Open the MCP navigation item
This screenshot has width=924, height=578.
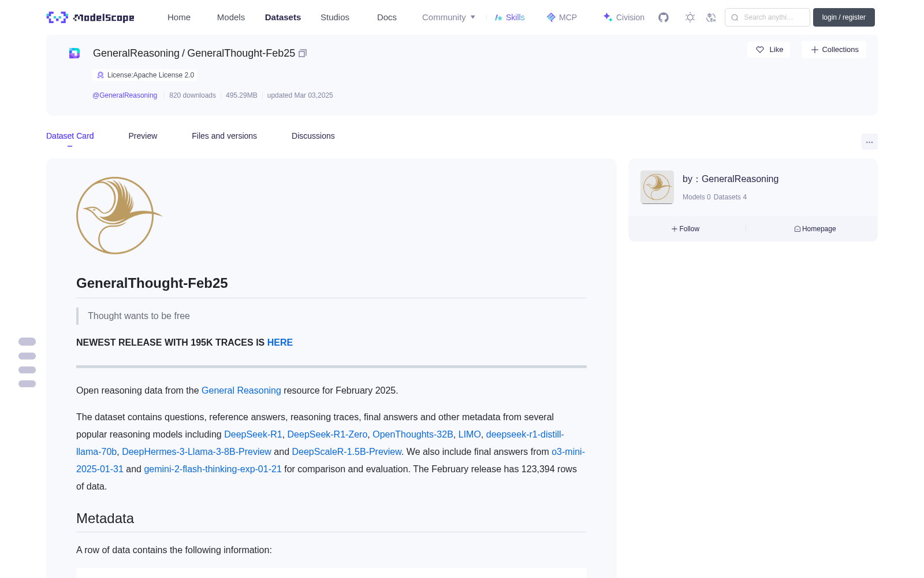(x=562, y=17)
